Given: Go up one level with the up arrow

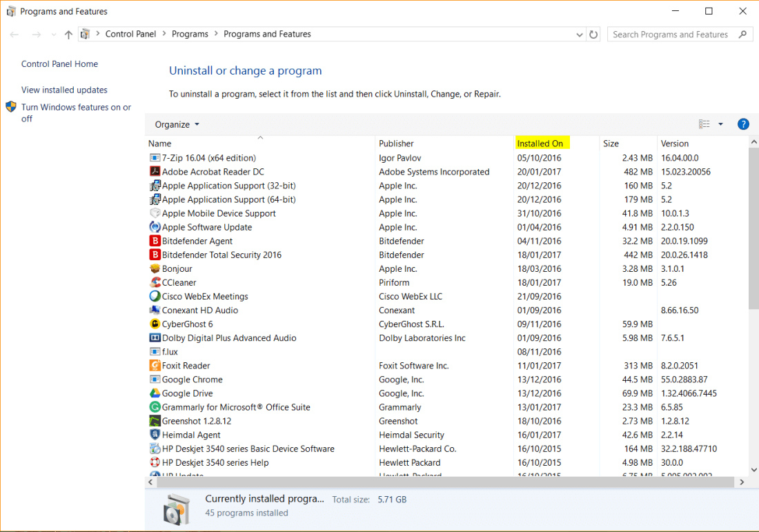Looking at the screenshot, I should [x=68, y=35].
